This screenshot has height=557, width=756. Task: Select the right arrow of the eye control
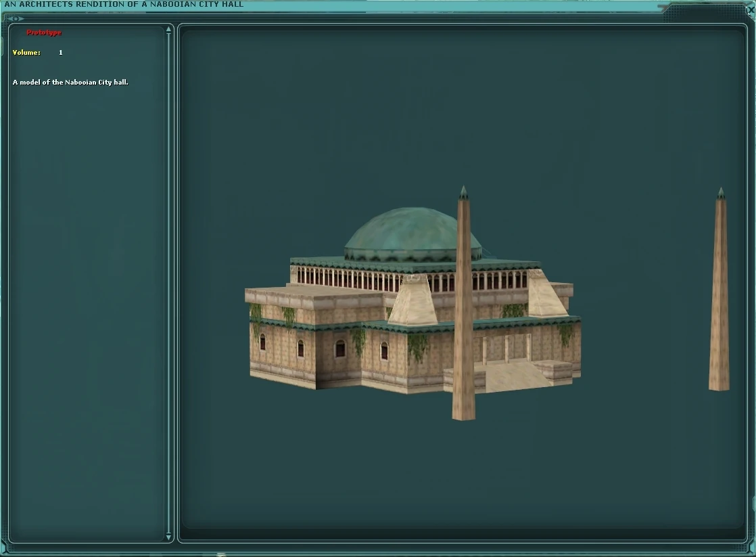[22, 19]
